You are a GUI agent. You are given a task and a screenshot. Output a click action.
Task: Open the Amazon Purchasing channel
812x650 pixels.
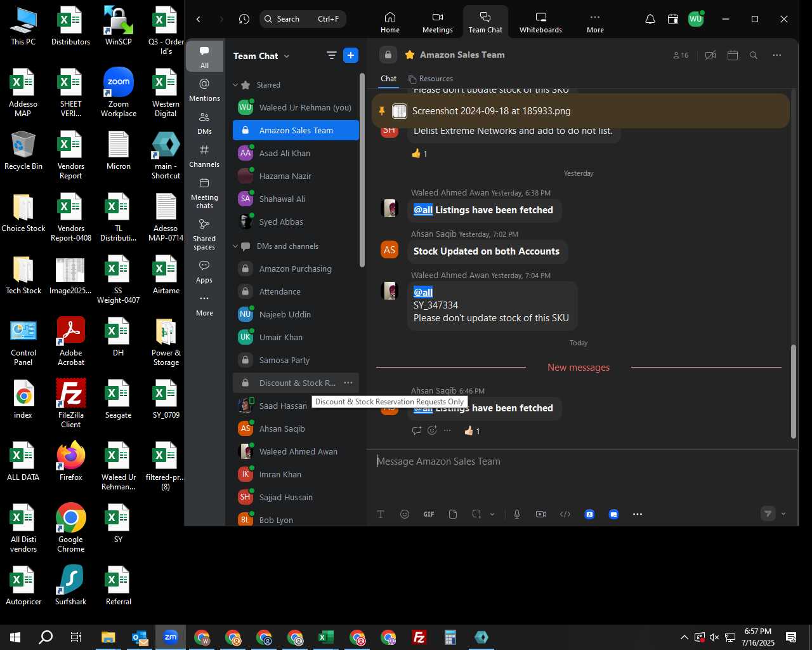(x=296, y=269)
